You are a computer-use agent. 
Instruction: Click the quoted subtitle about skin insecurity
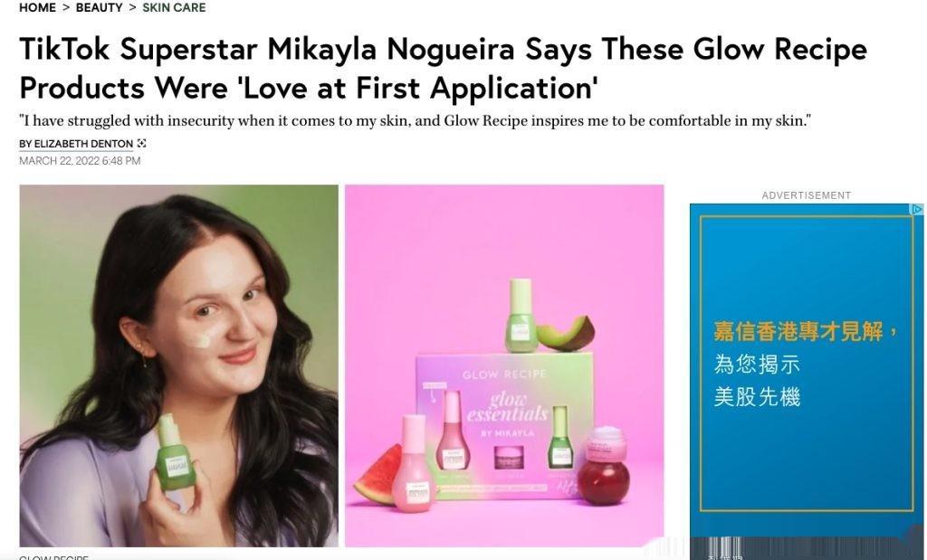click(415, 121)
